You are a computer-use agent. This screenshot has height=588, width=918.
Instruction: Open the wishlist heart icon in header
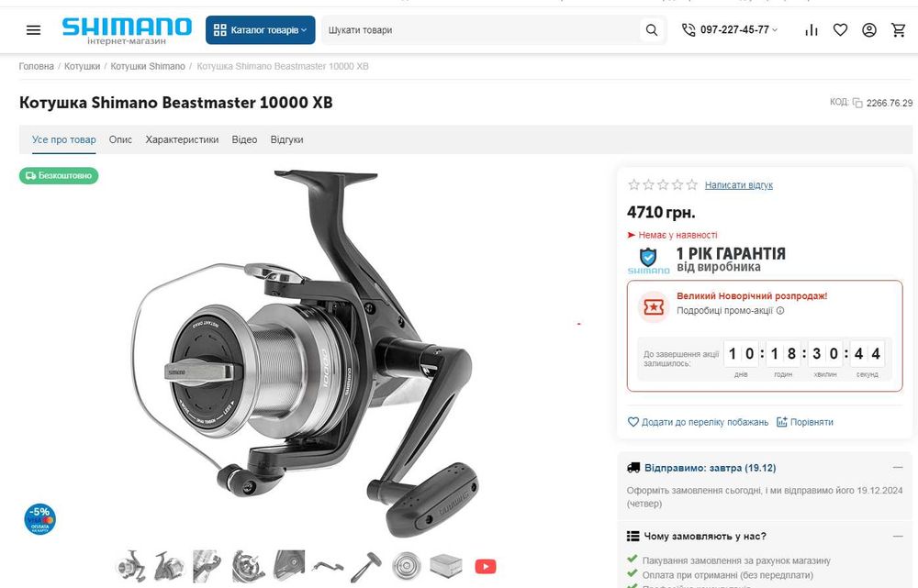coord(840,30)
